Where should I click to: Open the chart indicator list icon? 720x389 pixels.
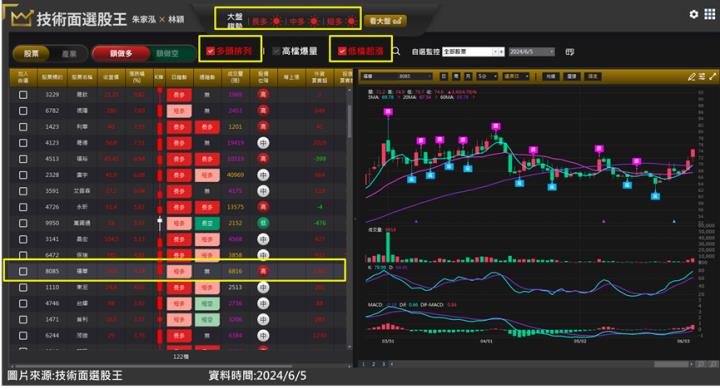tap(702, 77)
